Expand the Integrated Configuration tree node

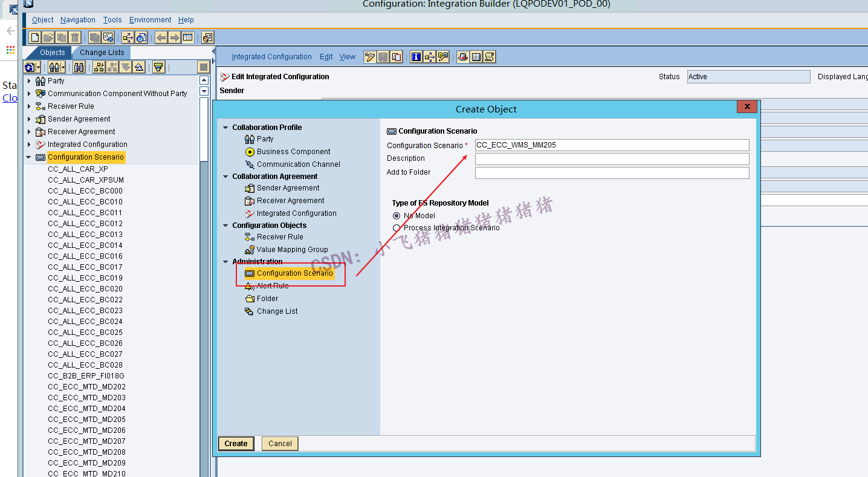(x=29, y=144)
